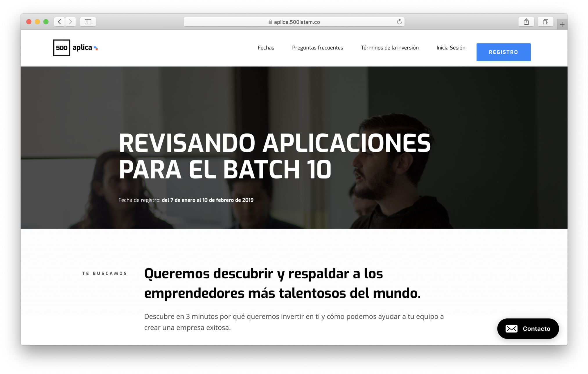588x374 pixels.
Task: Click the Queremos descubrir y respaldar heading
Action: point(282,283)
